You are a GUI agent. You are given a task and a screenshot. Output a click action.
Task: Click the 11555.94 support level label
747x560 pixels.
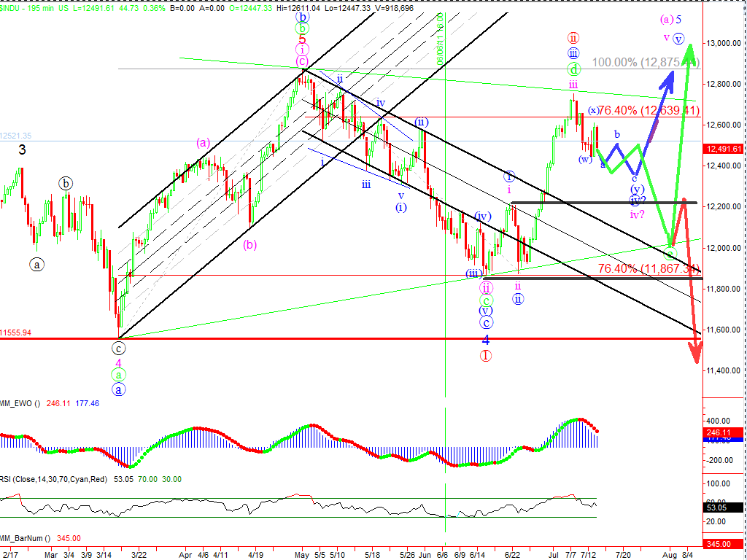tap(16, 332)
